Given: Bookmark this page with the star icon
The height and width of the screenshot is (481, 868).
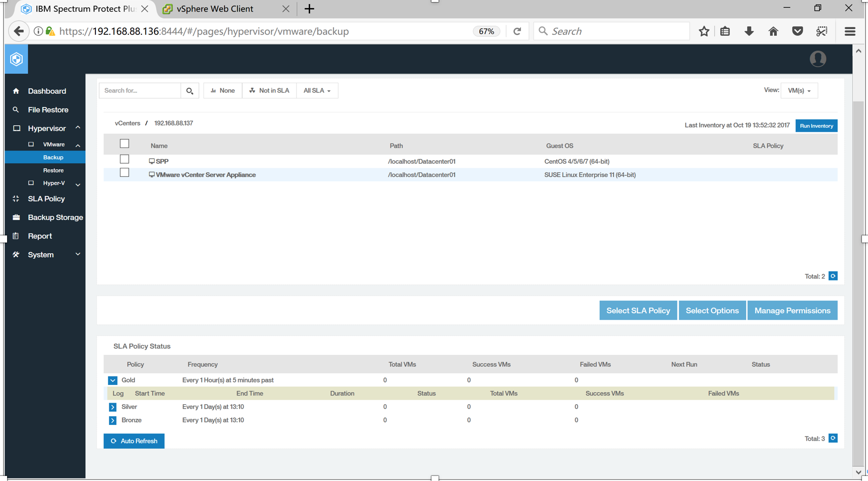Looking at the screenshot, I should 704,31.
